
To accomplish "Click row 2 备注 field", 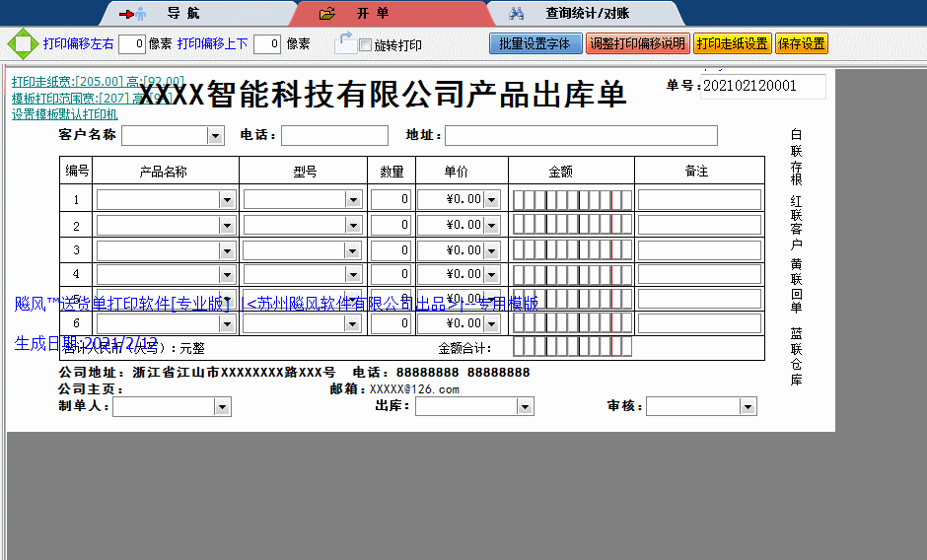I will (699, 225).
